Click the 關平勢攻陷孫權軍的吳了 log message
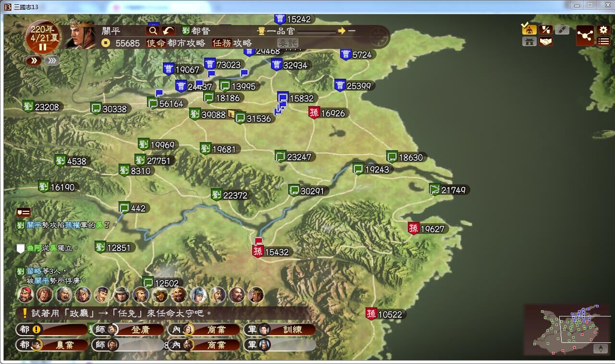 67,225
